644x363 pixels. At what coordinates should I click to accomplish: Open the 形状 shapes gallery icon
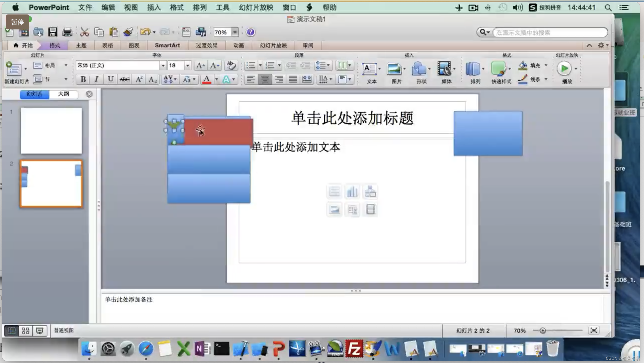tap(419, 69)
